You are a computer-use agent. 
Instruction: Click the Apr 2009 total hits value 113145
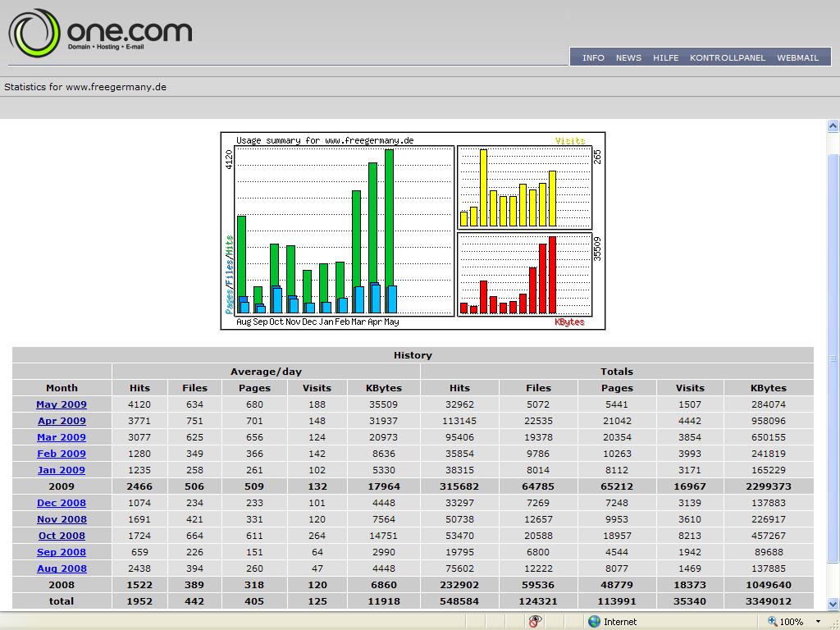click(459, 421)
